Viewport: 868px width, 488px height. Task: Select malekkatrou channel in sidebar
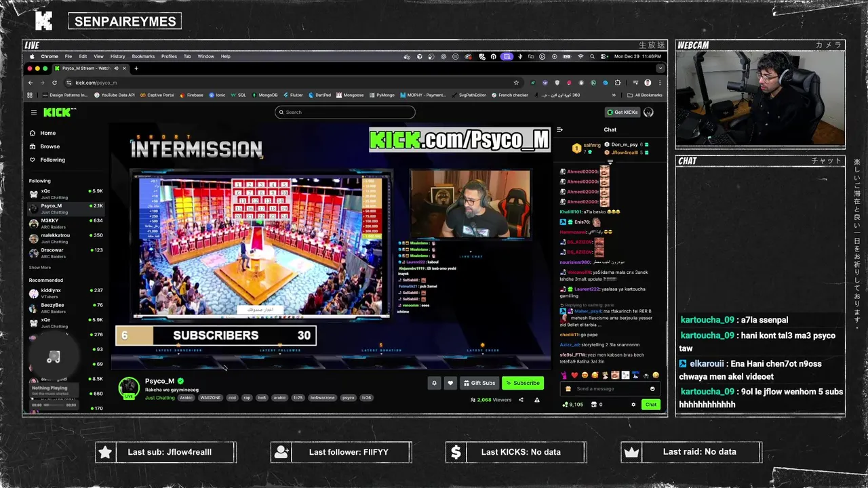click(66, 237)
